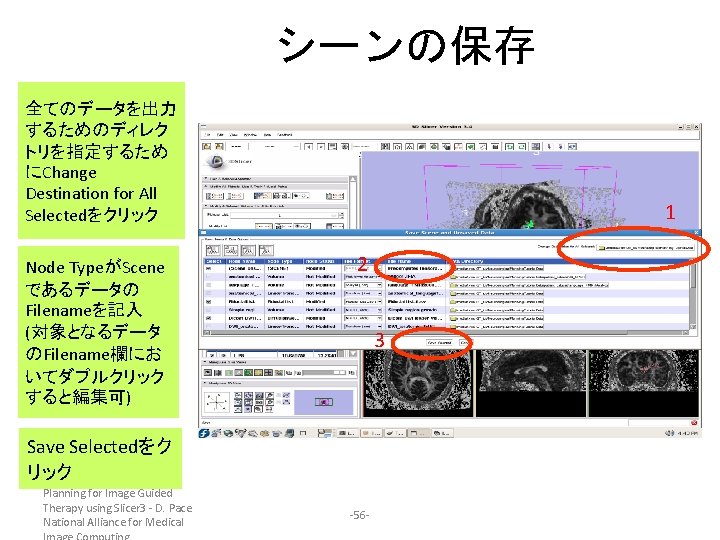This screenshot has width=720, height=540.
Task: Toggle Select checkbox for Dicom DWI loader row
Action: point(209,318)
